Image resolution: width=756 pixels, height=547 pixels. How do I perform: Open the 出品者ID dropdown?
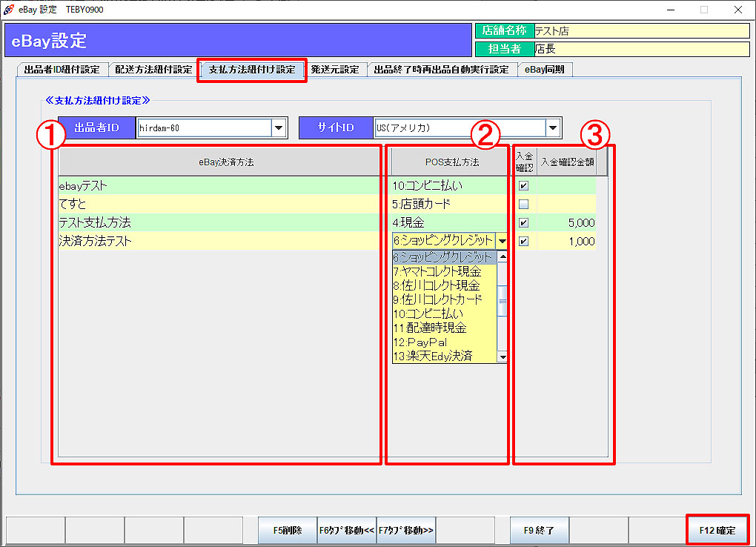[x=279, y=128]
